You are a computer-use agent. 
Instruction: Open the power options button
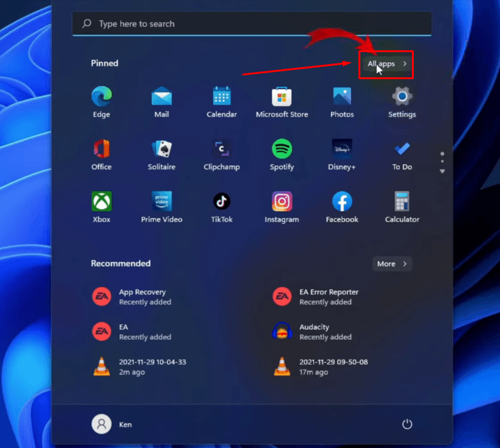coord(407,424)
